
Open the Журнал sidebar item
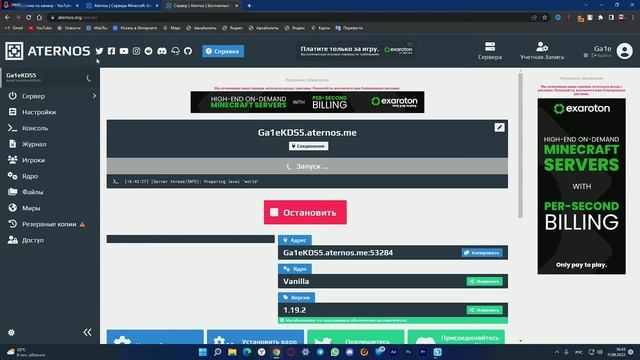[50, 144]
